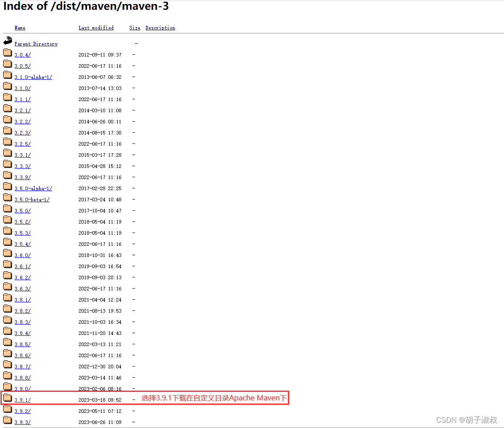Sort listing by Last modified

coord(96,28)
